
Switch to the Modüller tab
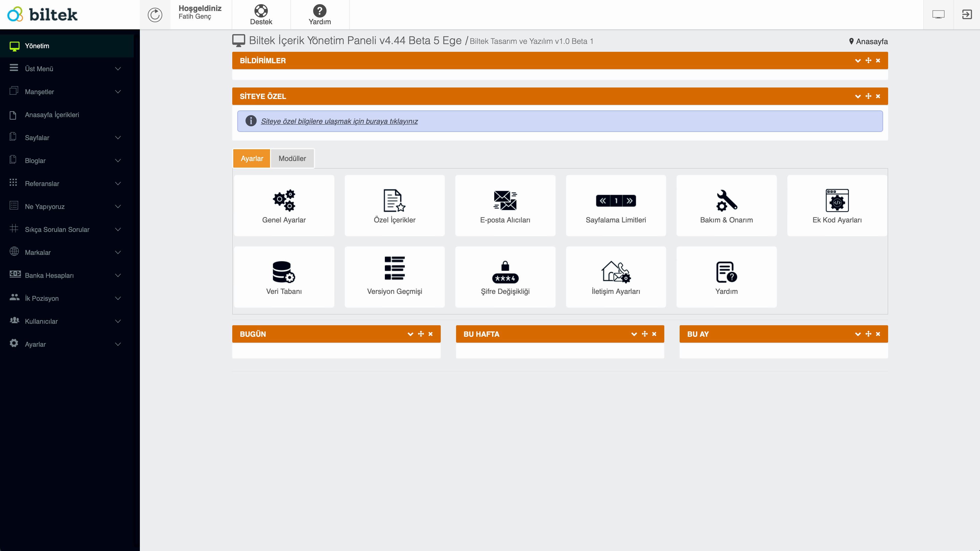point(292,158)
